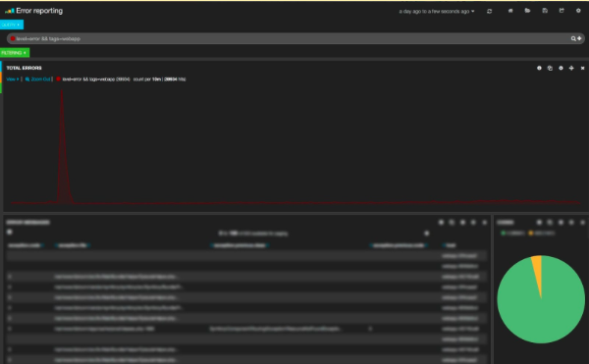
Task: Configure the Total Errors panel gear
Action: pos(561,68)
